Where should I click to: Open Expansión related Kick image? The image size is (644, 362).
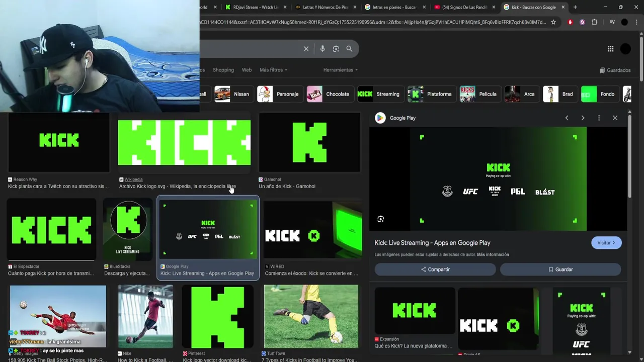(415, 311)
